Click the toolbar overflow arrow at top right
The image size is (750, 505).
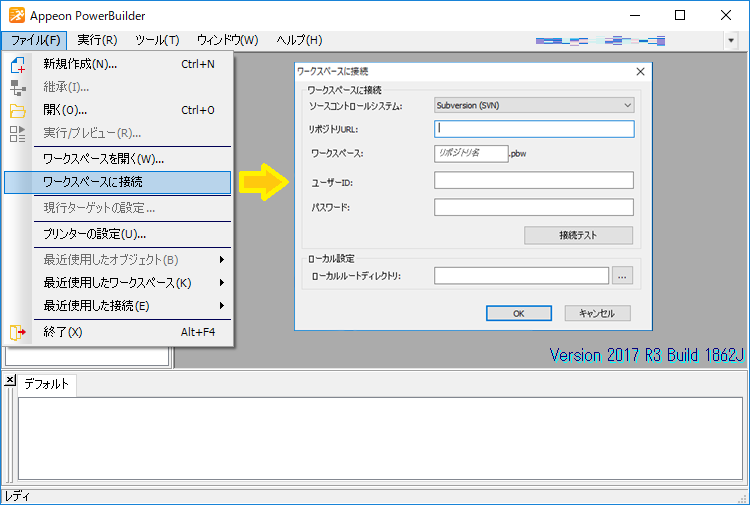pyautogui.click(x=731, y=41)
